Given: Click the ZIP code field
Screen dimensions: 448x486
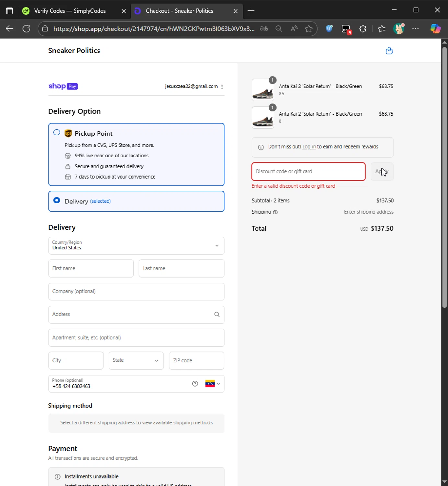Looking at the screenshot, I should (196, 360).
